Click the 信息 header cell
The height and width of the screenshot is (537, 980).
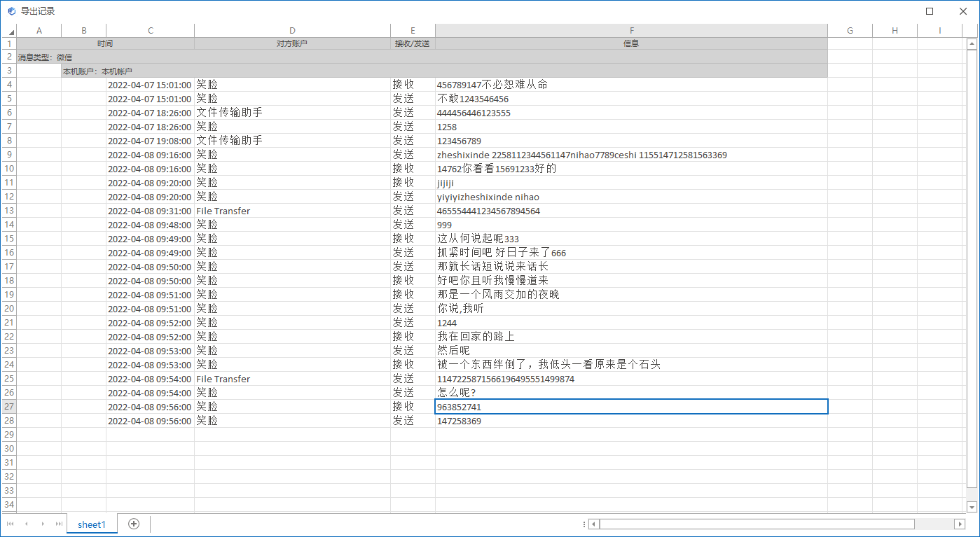632,43
